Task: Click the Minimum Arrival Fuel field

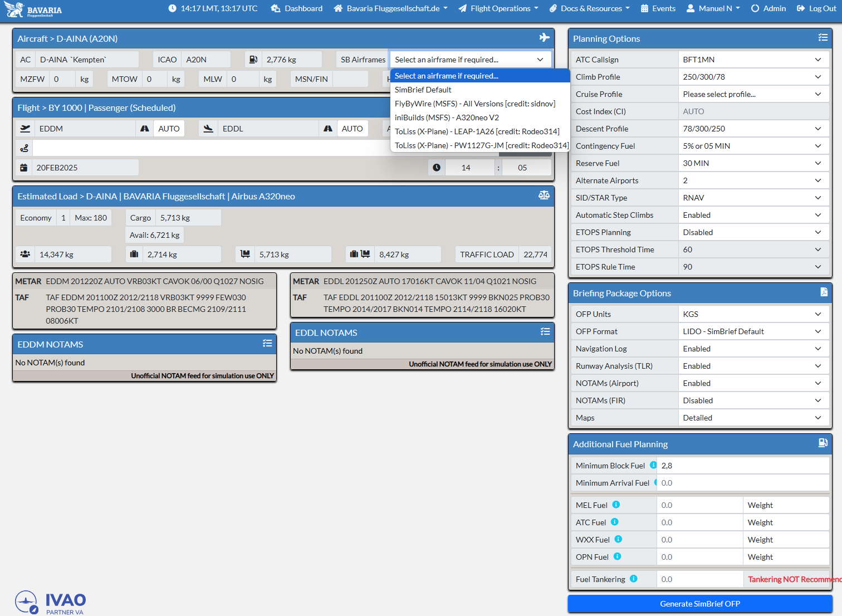Action: click(743, 483)
